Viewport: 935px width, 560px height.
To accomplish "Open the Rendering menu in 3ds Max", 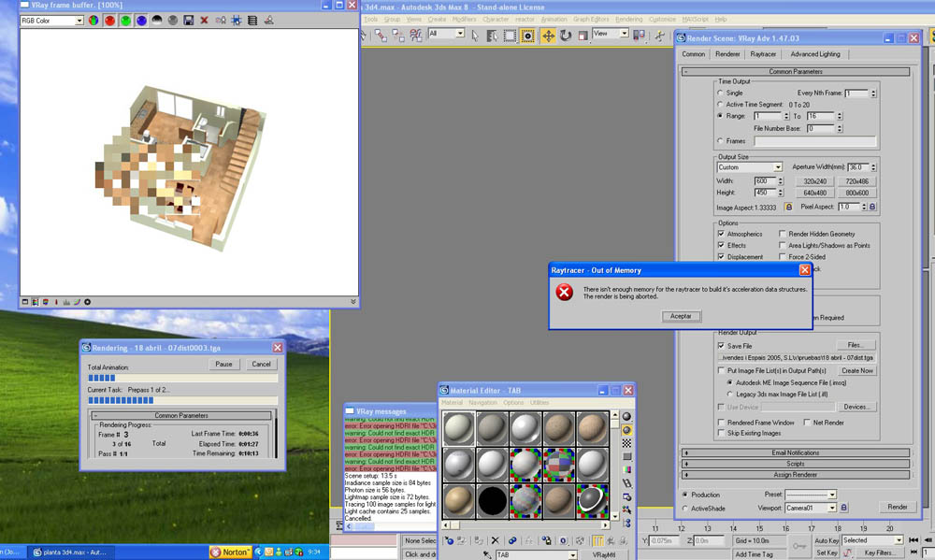I will [628, 19].
